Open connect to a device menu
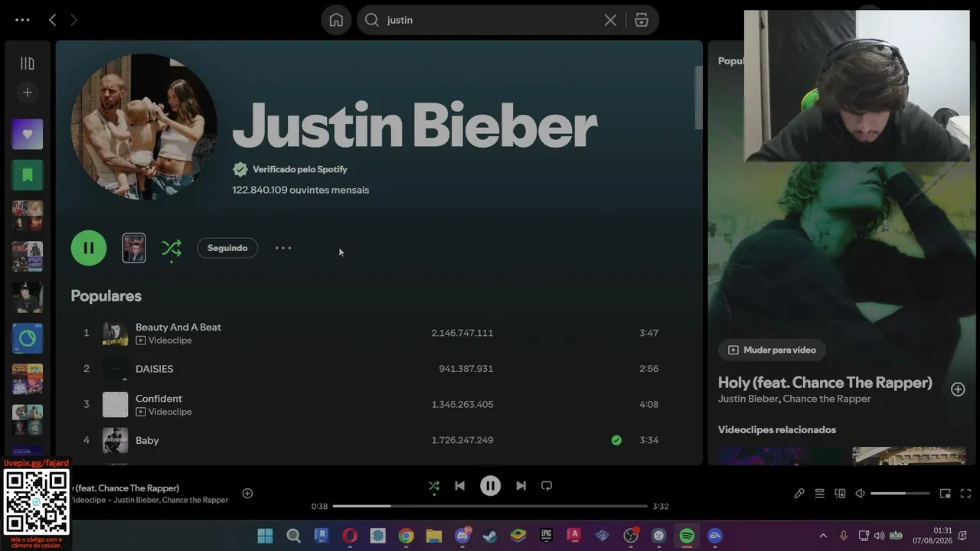 point(840,494)
